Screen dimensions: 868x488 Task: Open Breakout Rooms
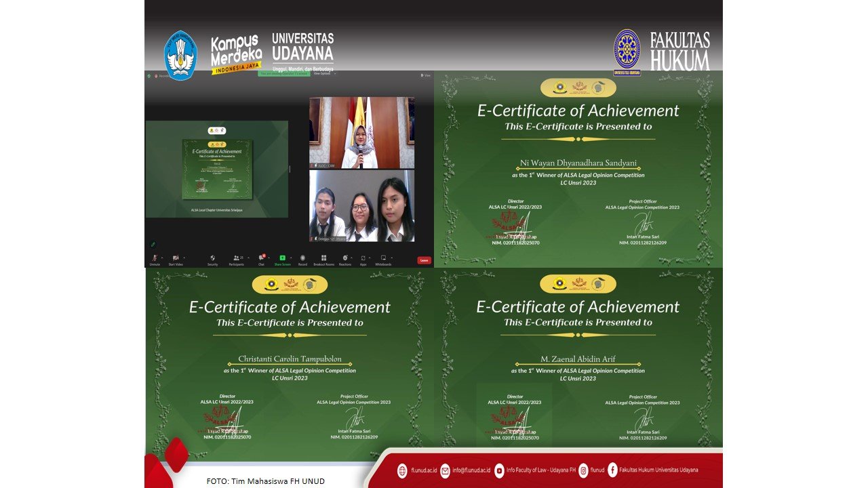(323, 258)
